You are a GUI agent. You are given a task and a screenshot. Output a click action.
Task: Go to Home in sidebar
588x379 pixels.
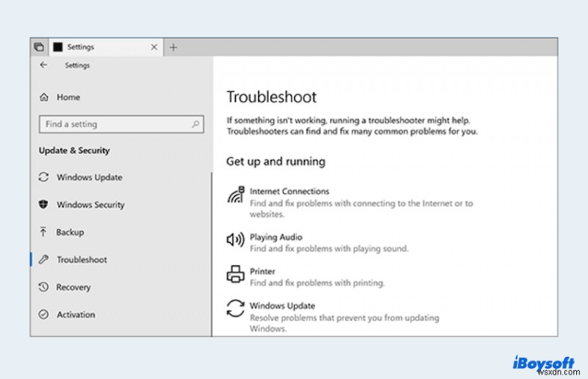pos(68,97)
